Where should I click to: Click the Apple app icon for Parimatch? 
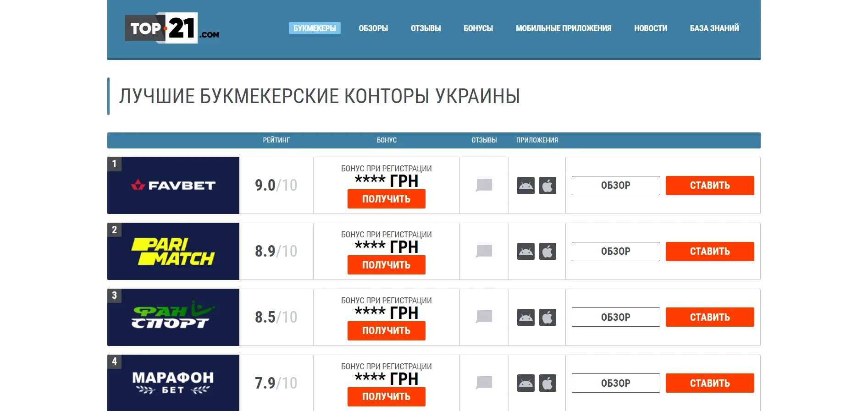tap(547, 252)
